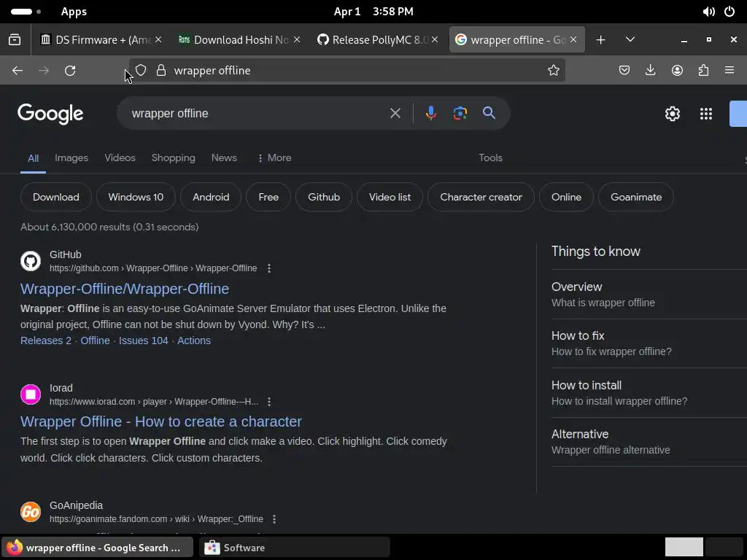Open options for the GoAnipedia result

(274, 519)
